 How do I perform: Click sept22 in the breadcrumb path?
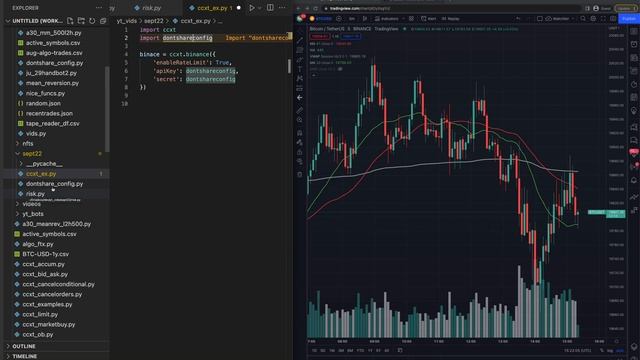(x=153, y=21)
